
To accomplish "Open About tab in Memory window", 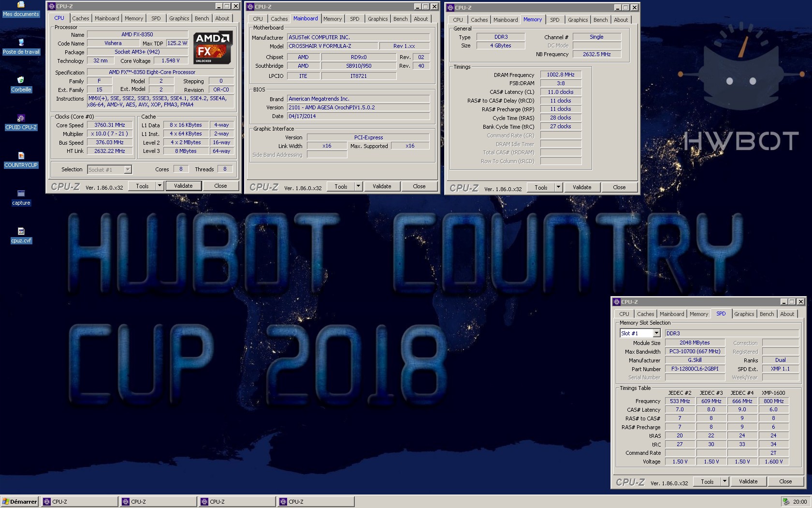I will coord(621,20).
